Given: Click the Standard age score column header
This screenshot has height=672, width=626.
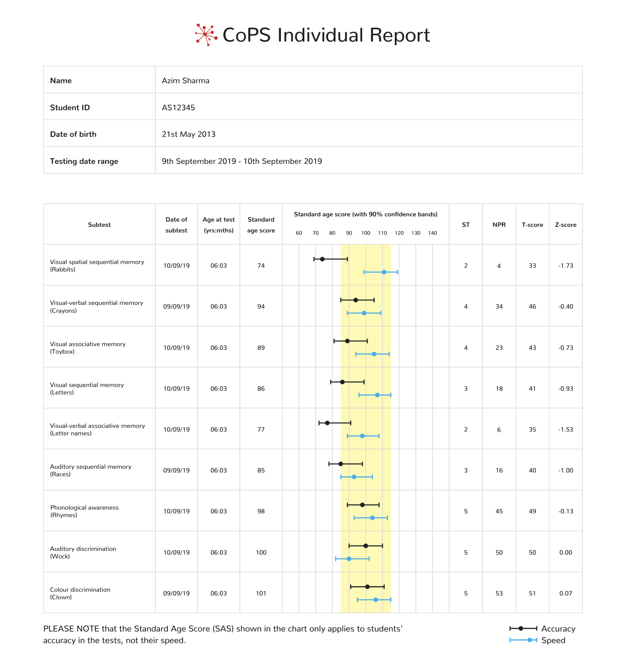Looking at the screenshot, I should [x=261, y=225].
